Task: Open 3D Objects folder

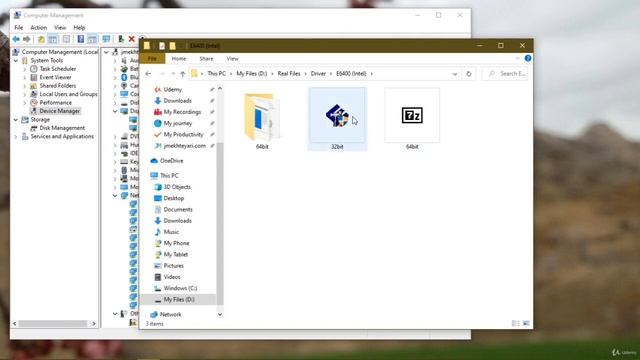Action: coord(177,187)
